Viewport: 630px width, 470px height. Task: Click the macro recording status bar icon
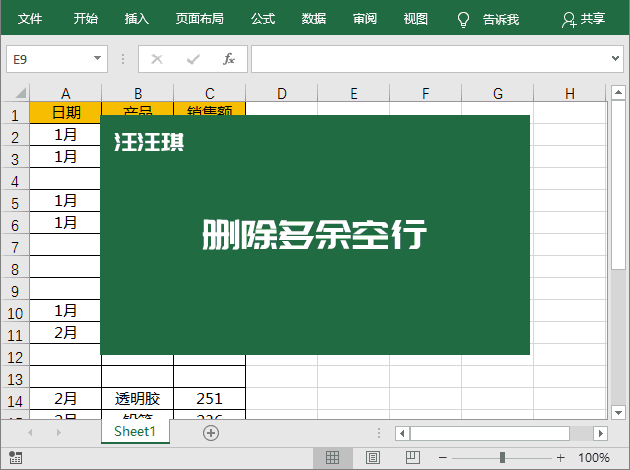(x=16, y=457)
